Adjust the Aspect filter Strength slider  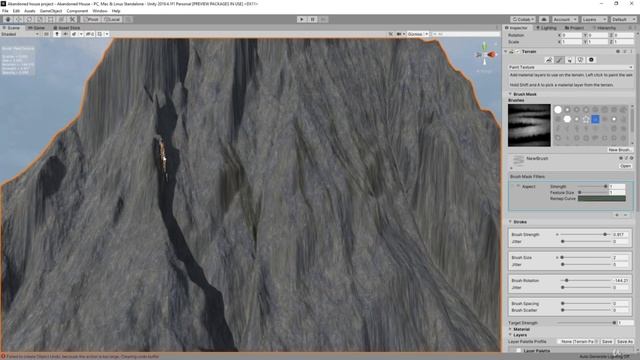[592, 187]
